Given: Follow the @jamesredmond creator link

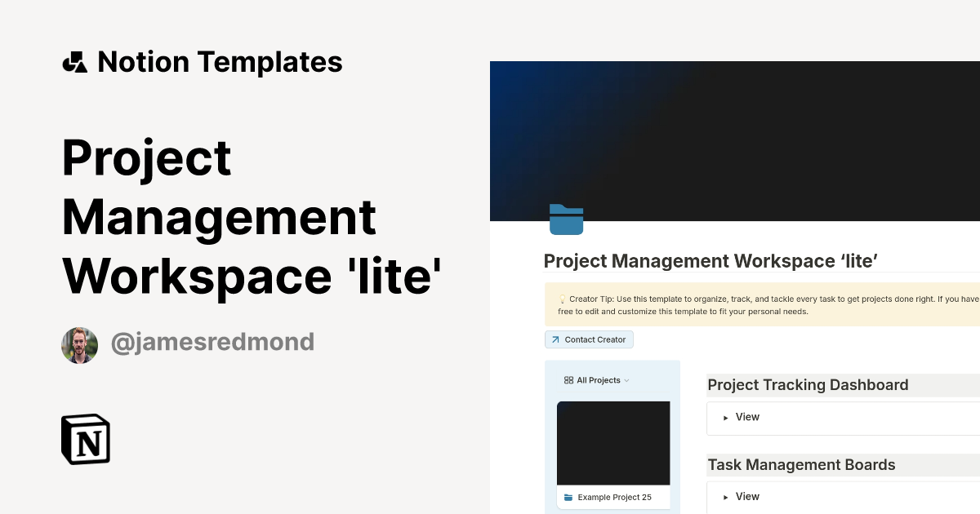Looking at the screenshot, I should (212, 342).
